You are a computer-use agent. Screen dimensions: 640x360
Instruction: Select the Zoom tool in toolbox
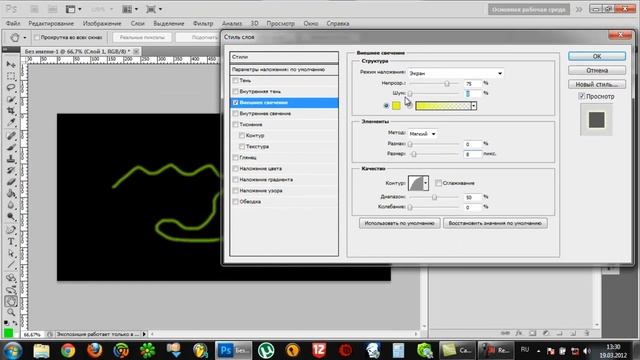click(11, 313)
